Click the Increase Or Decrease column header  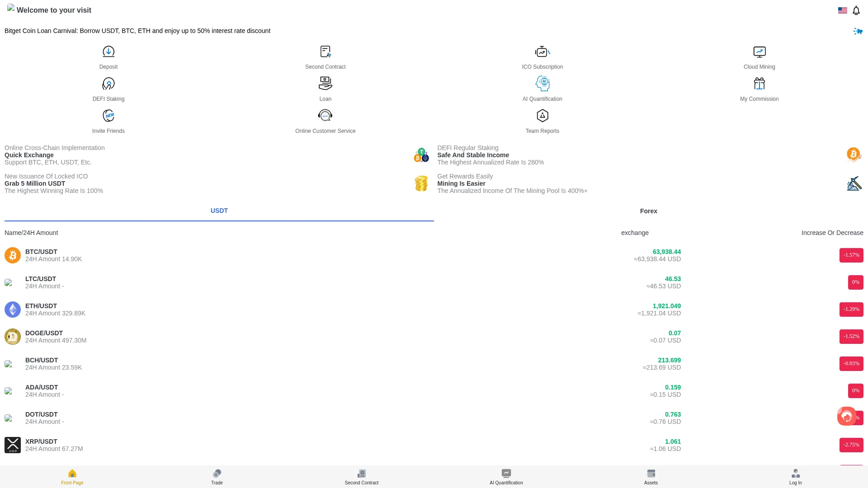pos(832,233)
